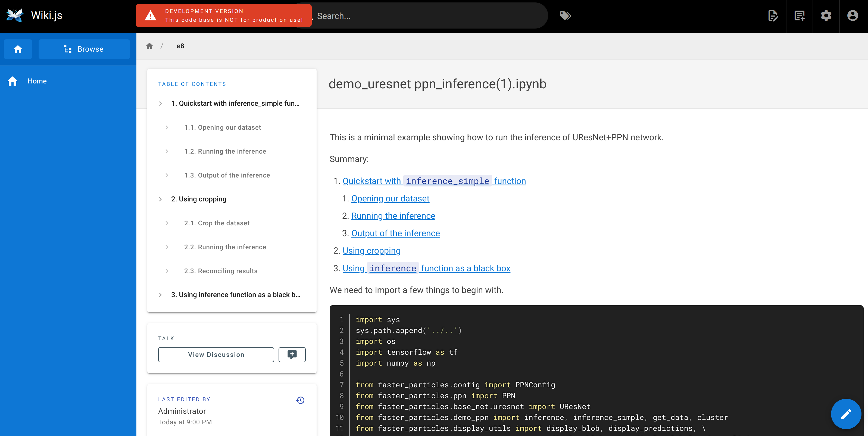Expand Quickstart with inference_simple TOC entry
The height and width of the screenshot is (436, 868).
[x=160, y=104]
